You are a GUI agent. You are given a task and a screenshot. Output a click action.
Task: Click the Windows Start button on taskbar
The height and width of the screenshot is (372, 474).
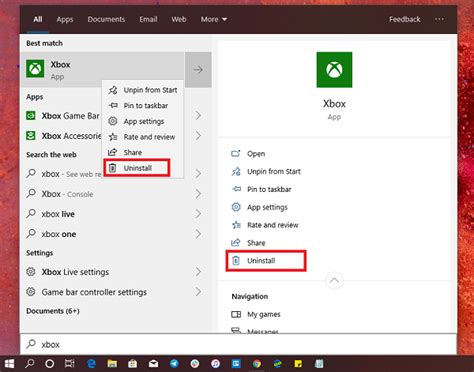click(9, 364)
